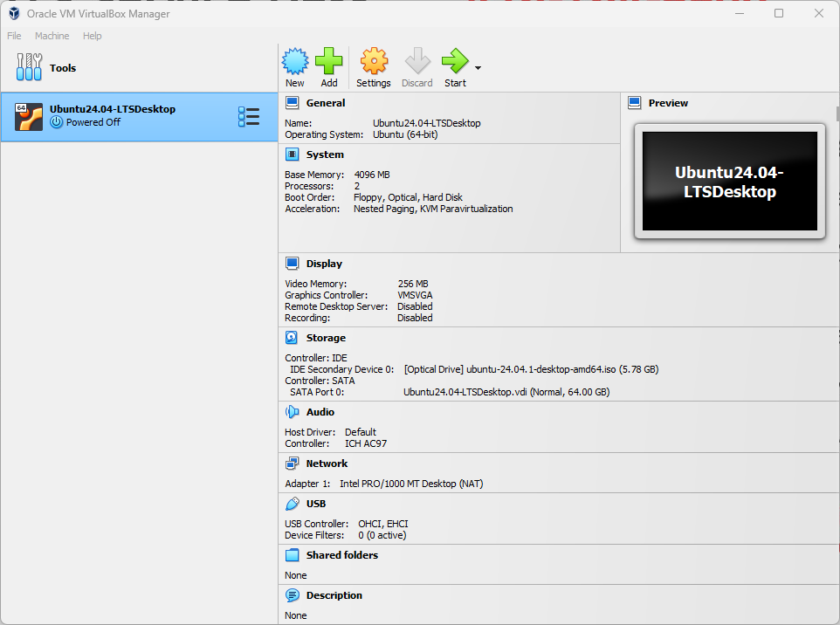Image resolution: width=840 pixels, height=625 pixels.
Task: Open the Help menu
Action: click(x=93, y=36)
